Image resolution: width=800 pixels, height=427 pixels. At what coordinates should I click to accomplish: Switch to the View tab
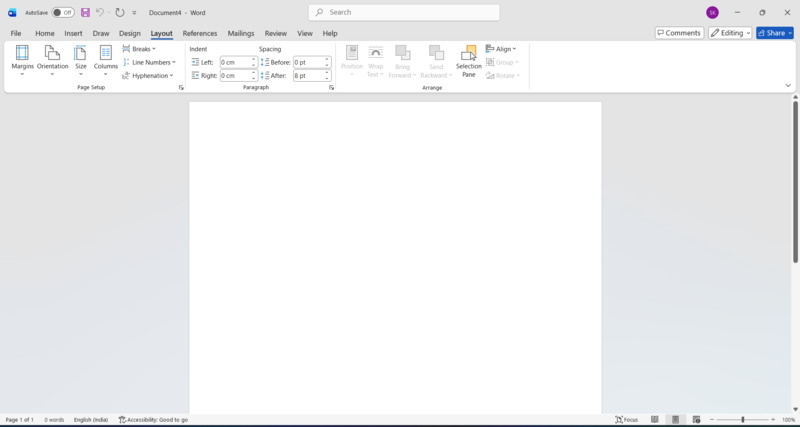[305, 33]
